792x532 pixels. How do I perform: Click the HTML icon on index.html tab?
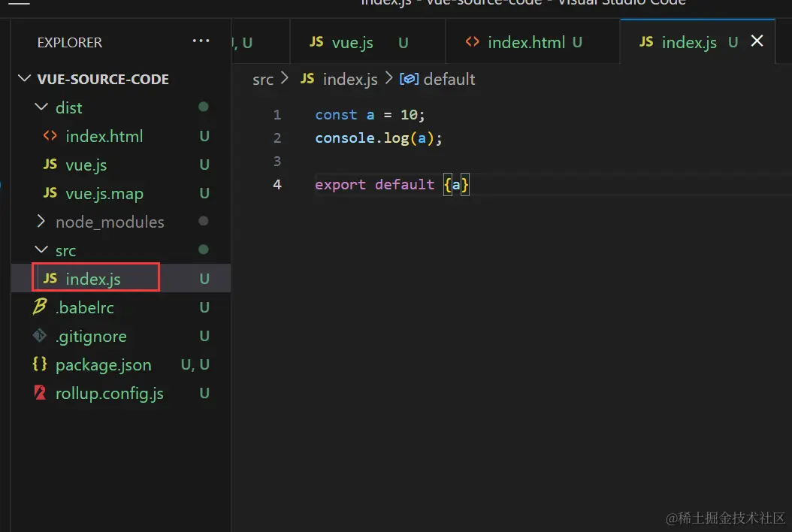(473, 41)
